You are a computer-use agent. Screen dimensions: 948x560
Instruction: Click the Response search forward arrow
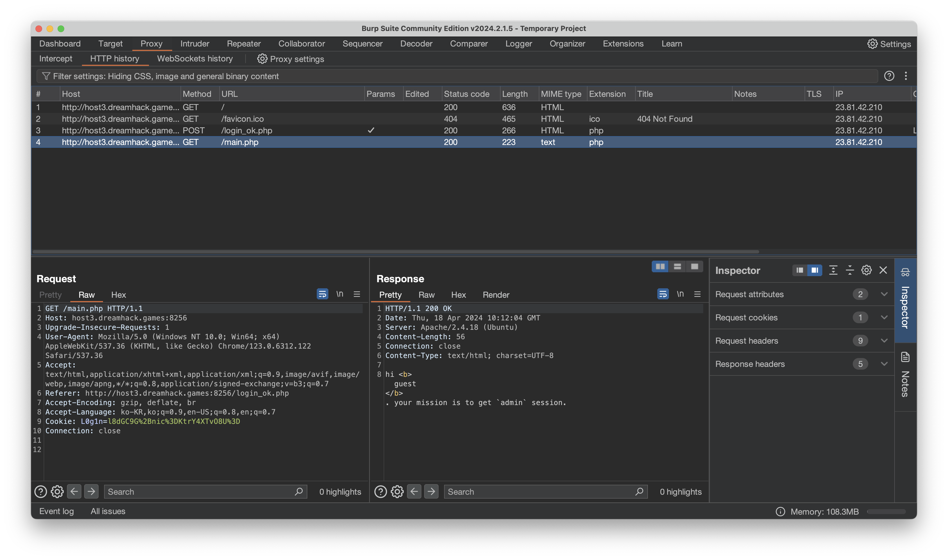pyautogui.click(x=431, y=491)
